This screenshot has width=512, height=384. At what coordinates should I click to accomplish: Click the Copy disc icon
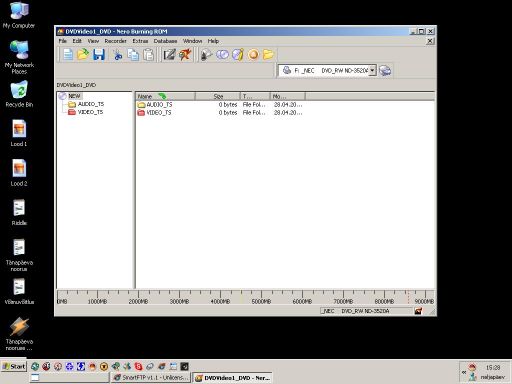[x=222, y=54]
